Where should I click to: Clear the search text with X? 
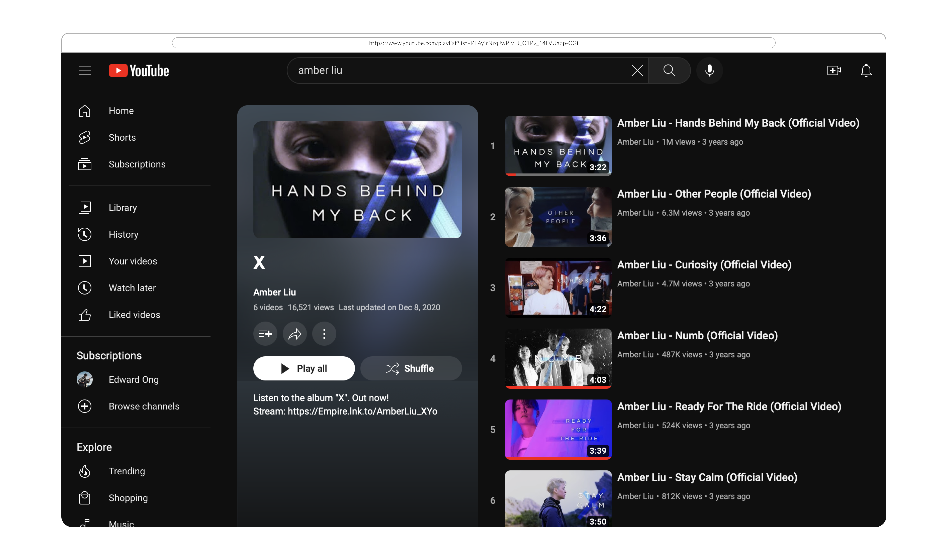tap(637, 70)
